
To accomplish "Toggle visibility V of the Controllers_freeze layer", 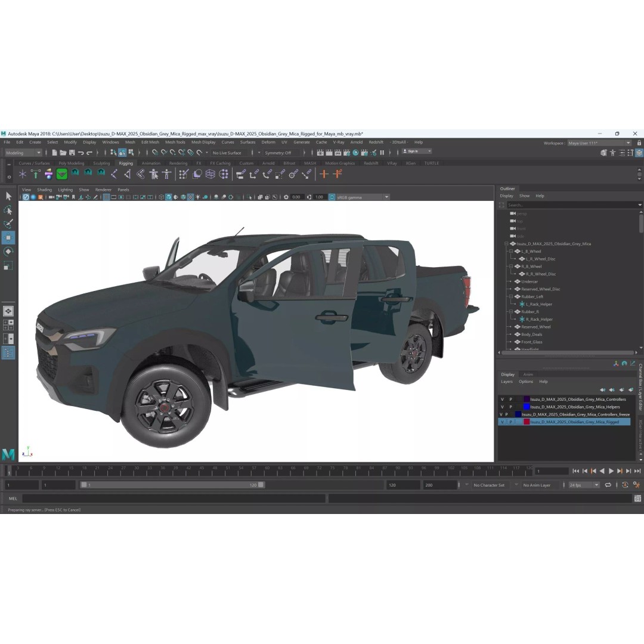I will [501, 414].
